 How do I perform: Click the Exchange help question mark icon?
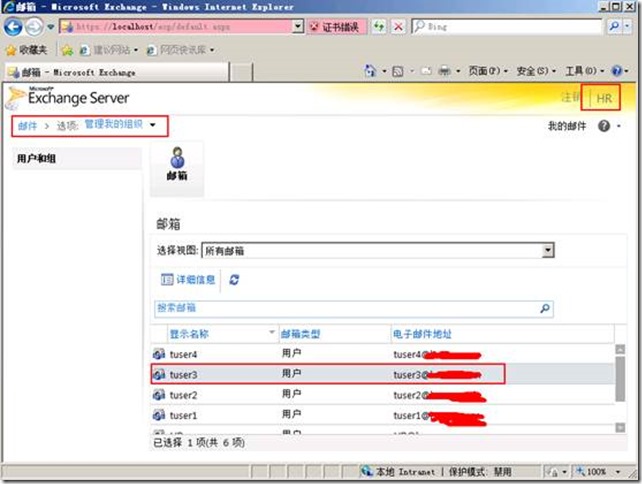(604, 126)
